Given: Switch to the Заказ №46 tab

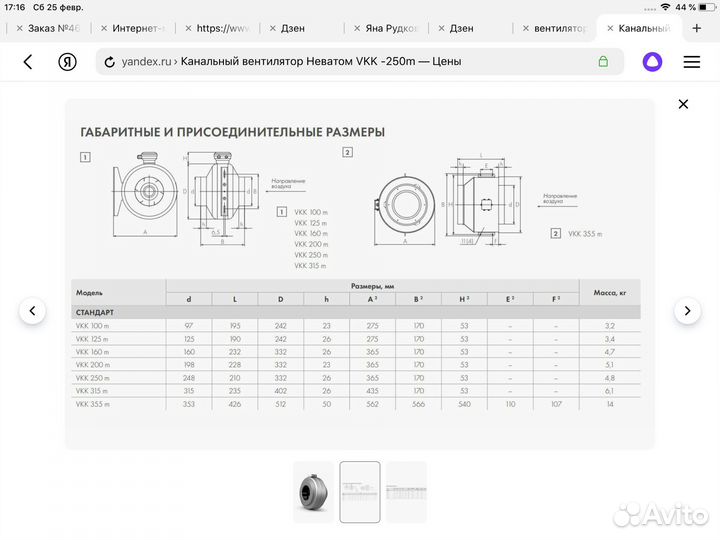Looking at the screenshot, I should point(54,28).
